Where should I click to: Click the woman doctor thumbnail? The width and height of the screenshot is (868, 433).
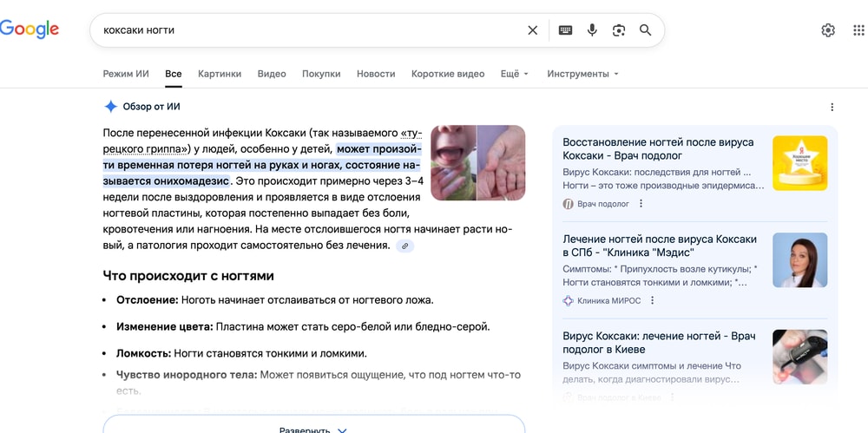[x=800, y=259]
